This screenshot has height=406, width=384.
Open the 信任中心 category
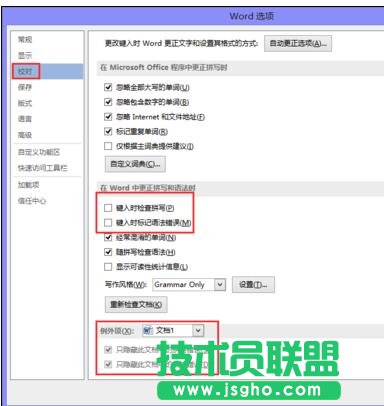point(32,201)
